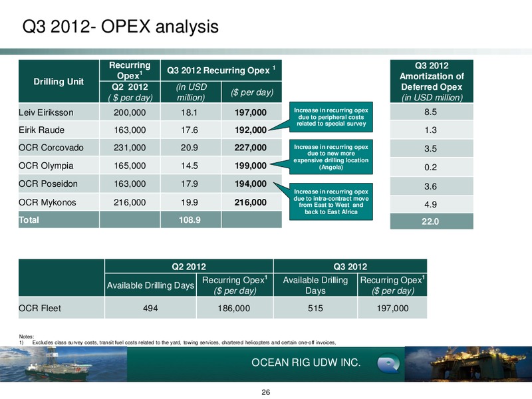Click the bold 197,000 value for Leiv Eiriksson

coord(251,112)
